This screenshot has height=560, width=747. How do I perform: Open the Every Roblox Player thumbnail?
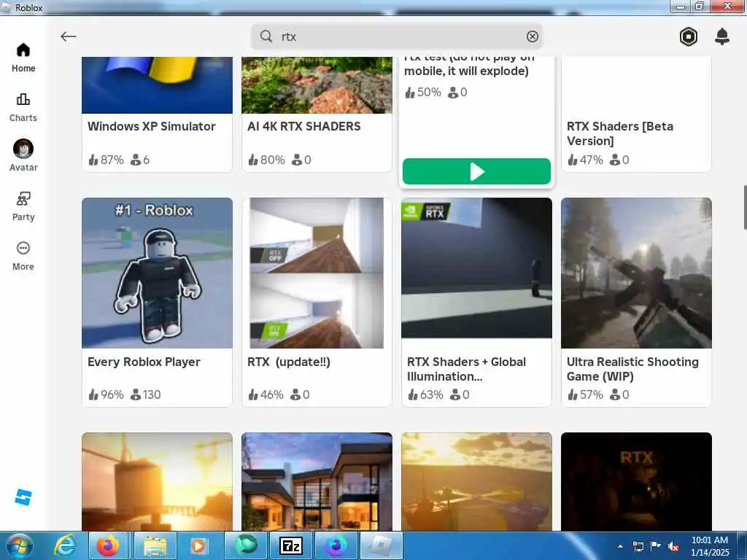(x=158, y=273)
